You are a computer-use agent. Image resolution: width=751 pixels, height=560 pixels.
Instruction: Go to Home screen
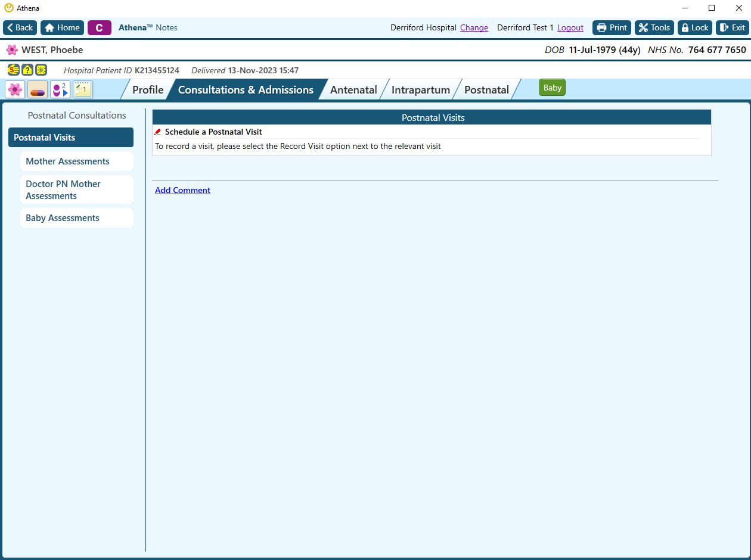click(x=62, y=27)
